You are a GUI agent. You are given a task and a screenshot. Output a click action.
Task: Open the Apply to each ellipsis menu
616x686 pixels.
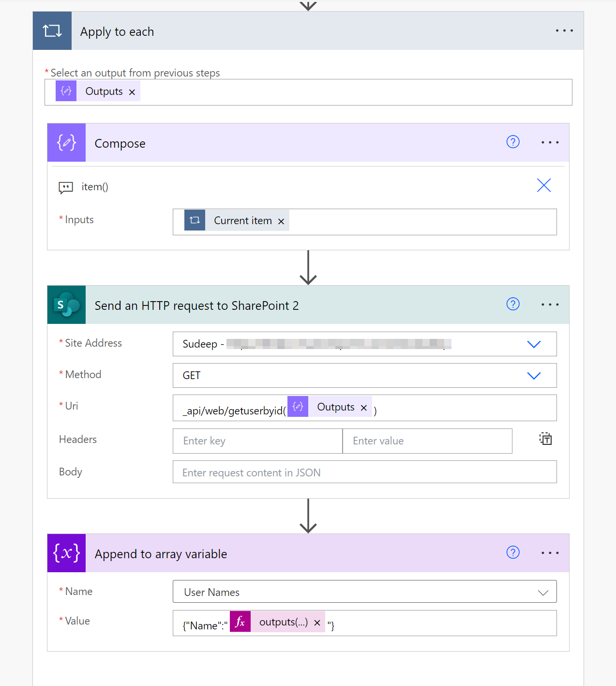point(564,30)
